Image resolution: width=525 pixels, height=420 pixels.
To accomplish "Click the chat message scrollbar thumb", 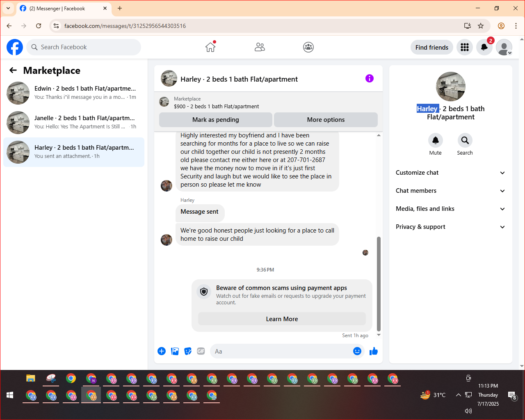I will 379,284.
